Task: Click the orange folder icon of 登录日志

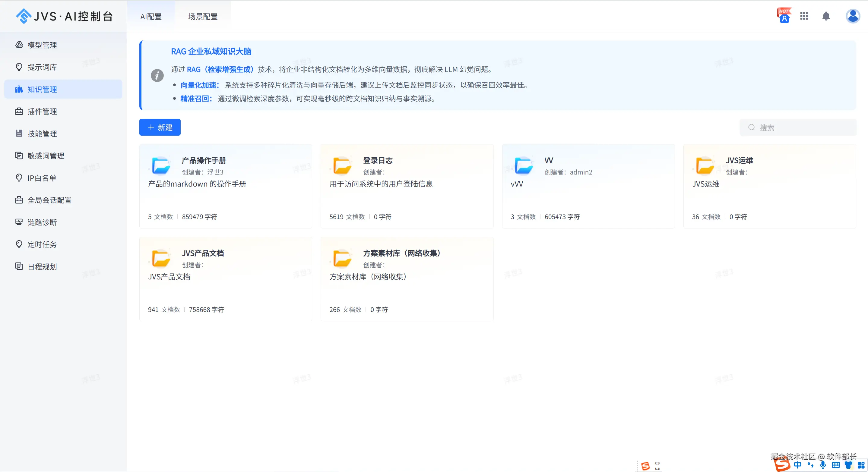Action: point(342,166)
